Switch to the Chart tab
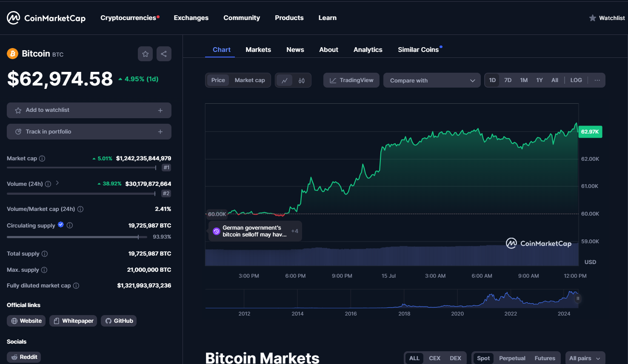628x364 pixels. 222,50
